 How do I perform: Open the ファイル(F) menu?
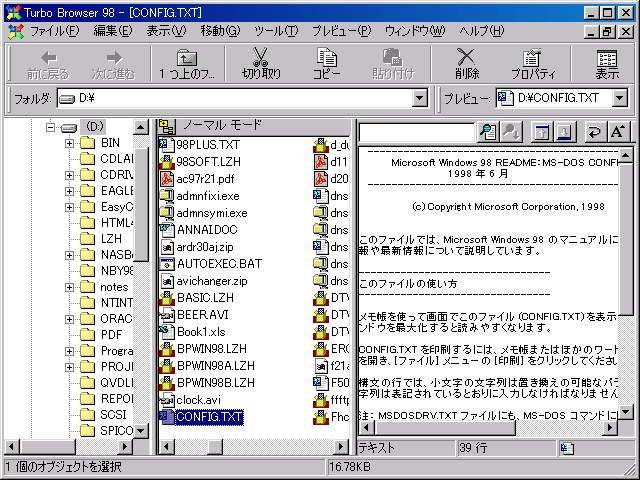coord(54,31)
